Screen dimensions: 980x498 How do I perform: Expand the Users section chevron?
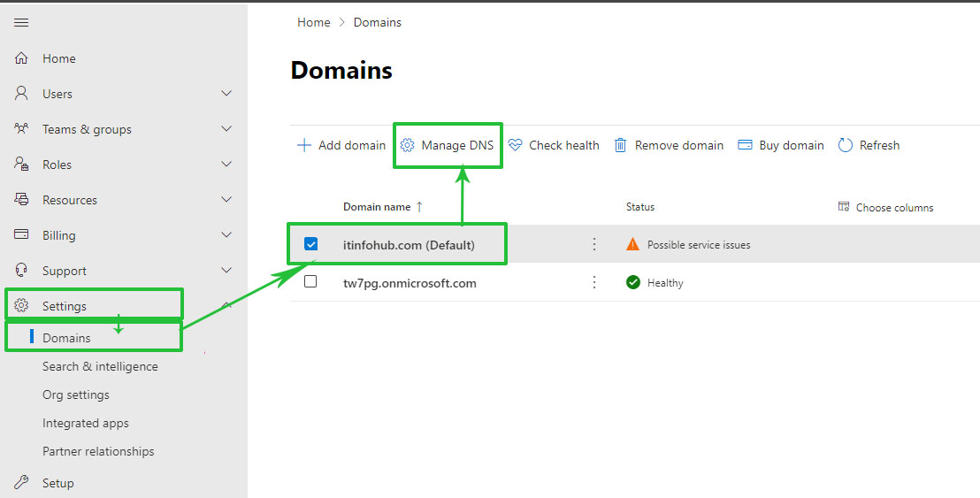(x=227, y=93)
